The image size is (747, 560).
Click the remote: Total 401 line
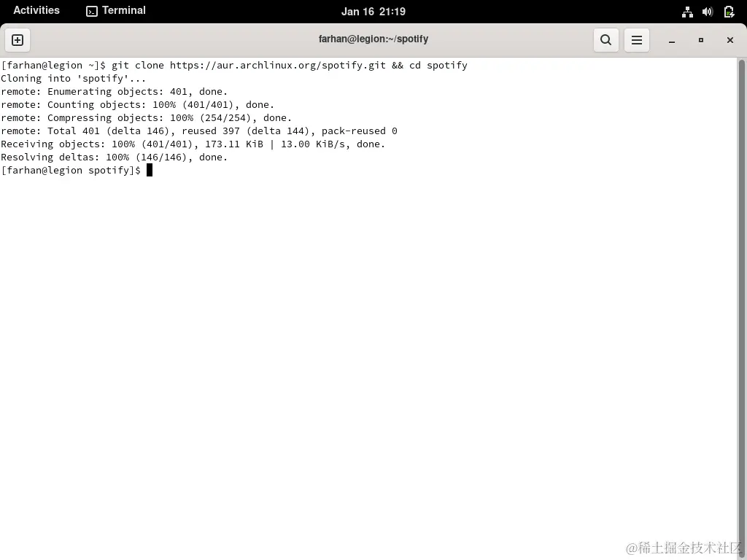(197, 131)
